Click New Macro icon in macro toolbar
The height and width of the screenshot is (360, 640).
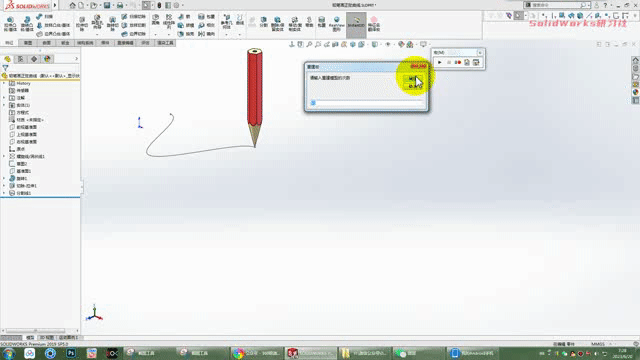pyautogui.click(x=467, y=62)
